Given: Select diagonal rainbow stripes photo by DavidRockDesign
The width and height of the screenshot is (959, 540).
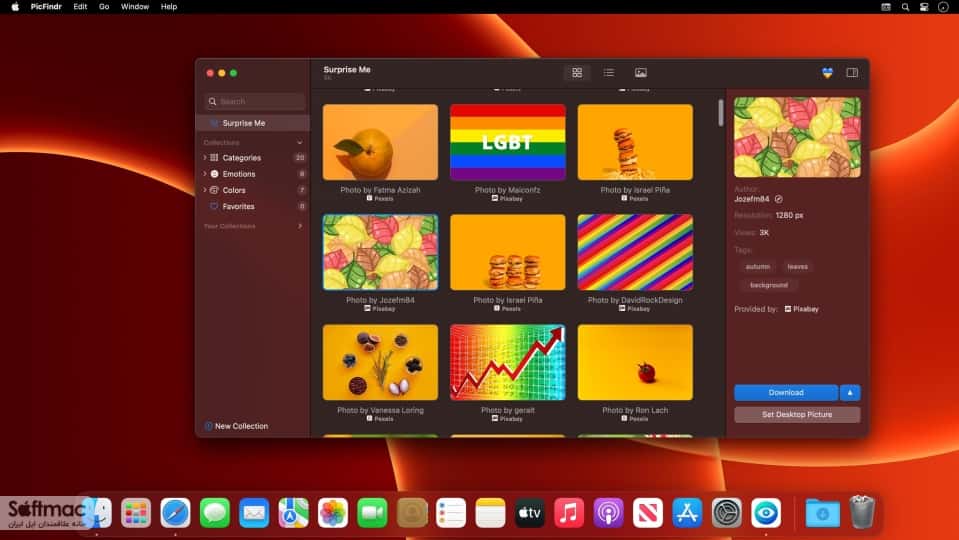Looking at the screenshot, I should (x=635, y=252).
